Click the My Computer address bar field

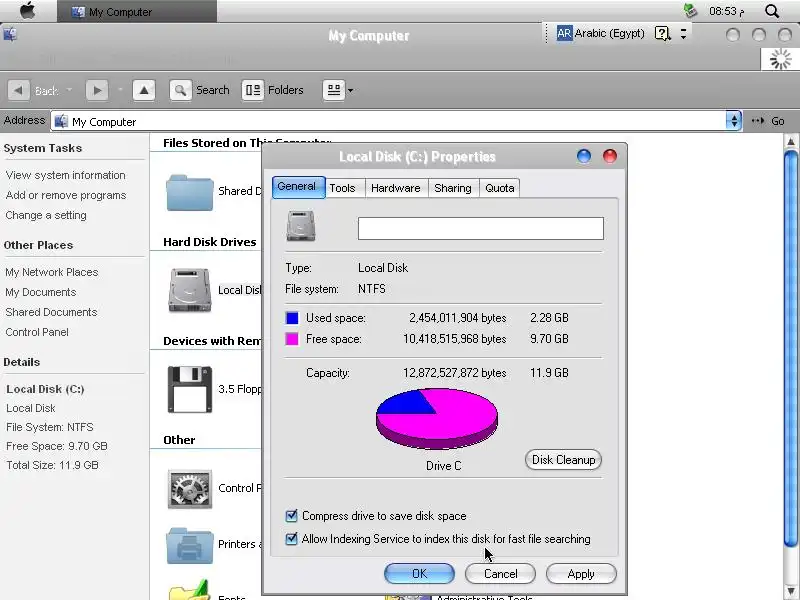tap(389, 121)
